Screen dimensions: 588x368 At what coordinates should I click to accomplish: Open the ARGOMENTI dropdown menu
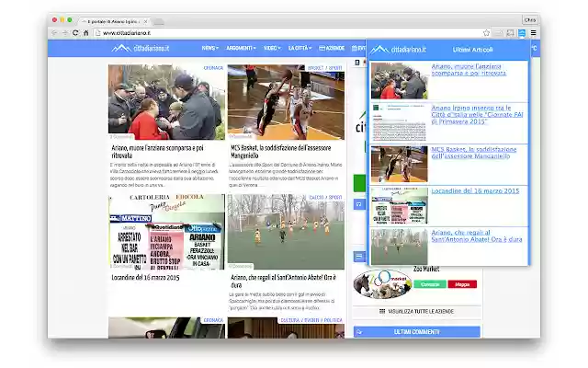[241, 48]
